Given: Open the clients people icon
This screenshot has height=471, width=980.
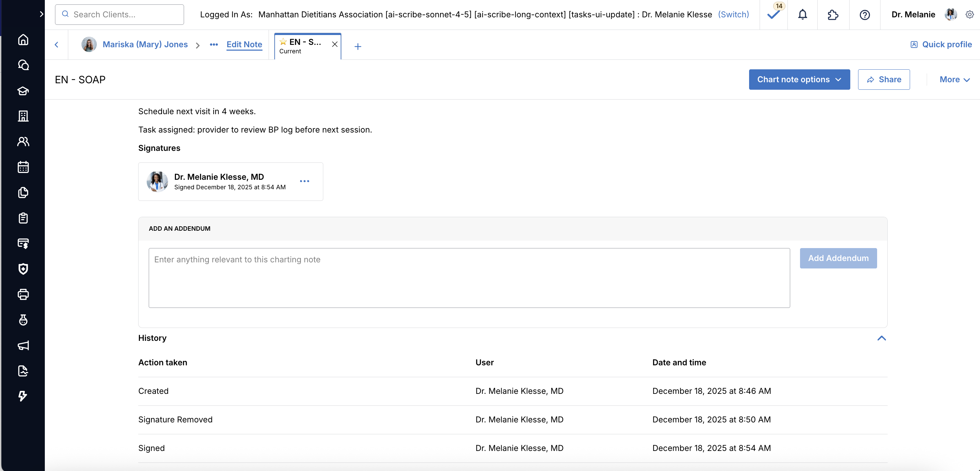Looking at the screenshot, I should pos(23,141).
